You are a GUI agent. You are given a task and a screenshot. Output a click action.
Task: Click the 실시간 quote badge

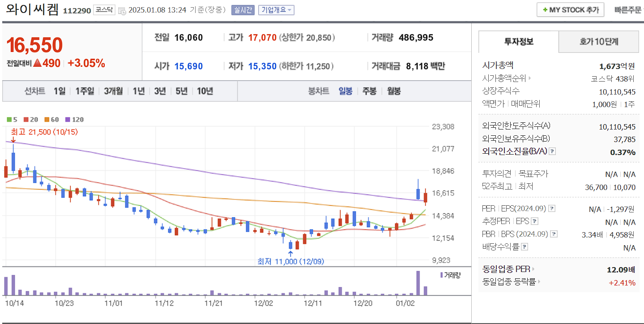(243, 10)
